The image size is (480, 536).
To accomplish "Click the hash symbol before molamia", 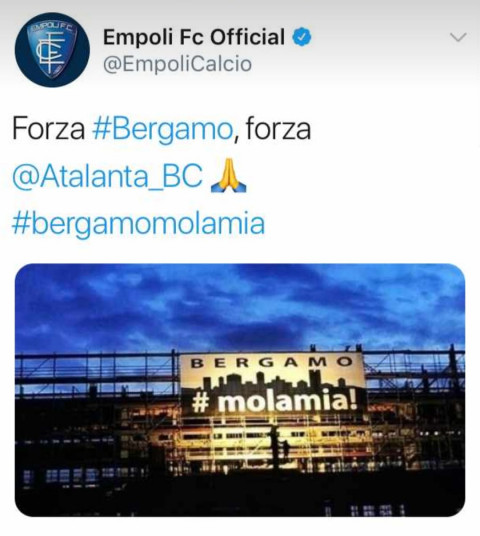I will [201, 403].
